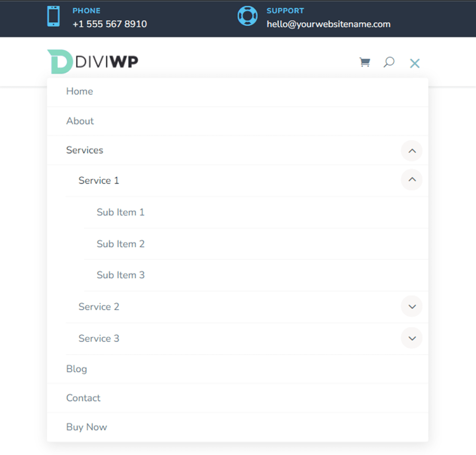Click the search magnifier icon

click(388, 62)
